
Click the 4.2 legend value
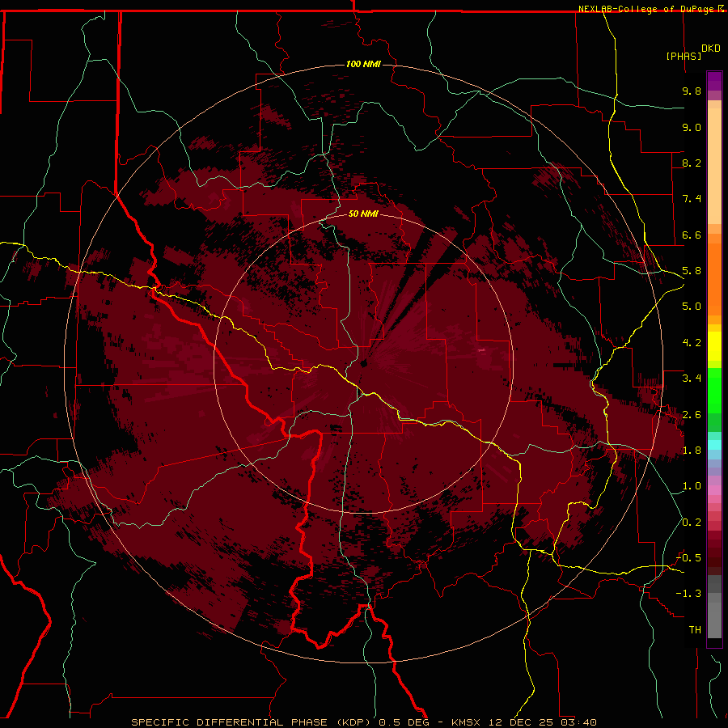pos(692,343)
